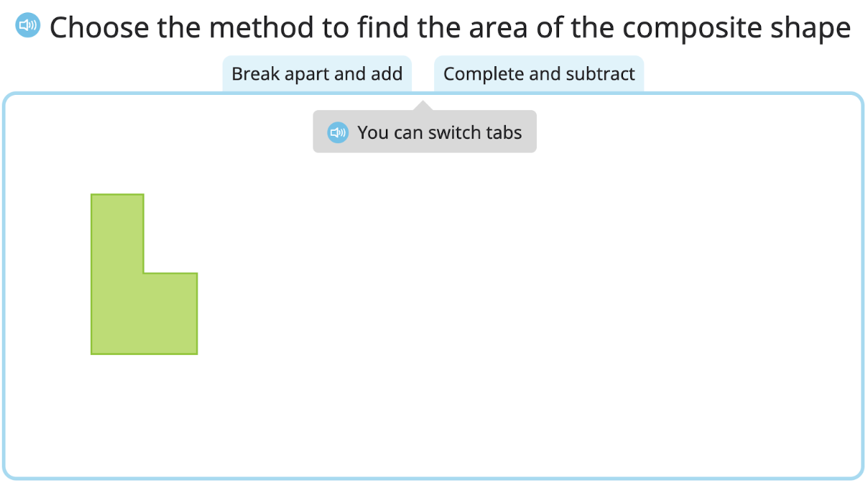868x483 pixels.
Task: Click the inner corner of the L-shape
Action: click(144, 272)
